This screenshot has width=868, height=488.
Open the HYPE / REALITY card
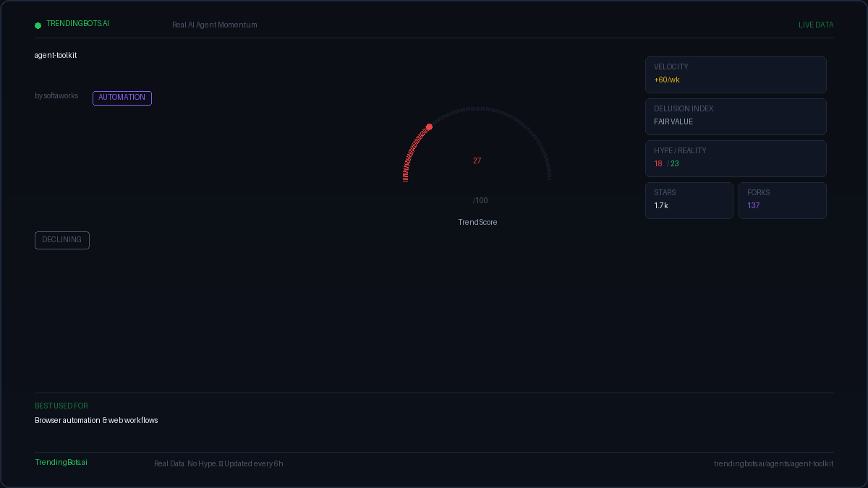pos(736,158)
